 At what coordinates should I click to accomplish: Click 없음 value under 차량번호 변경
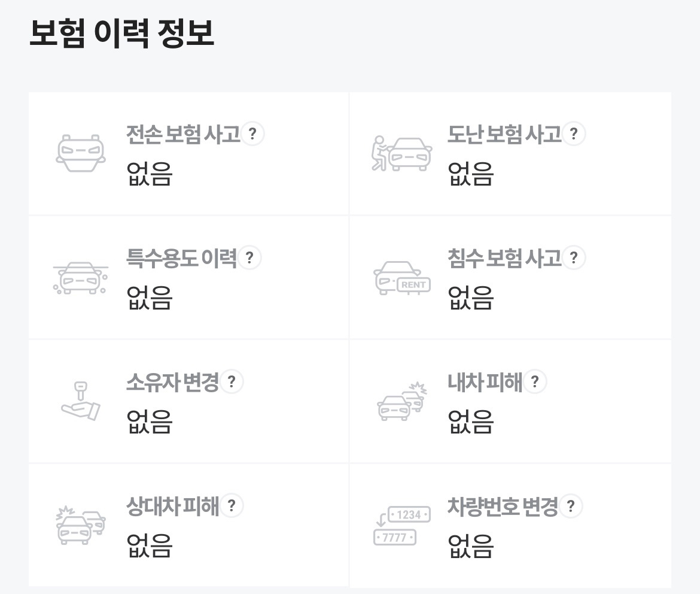tap(471, 546)
